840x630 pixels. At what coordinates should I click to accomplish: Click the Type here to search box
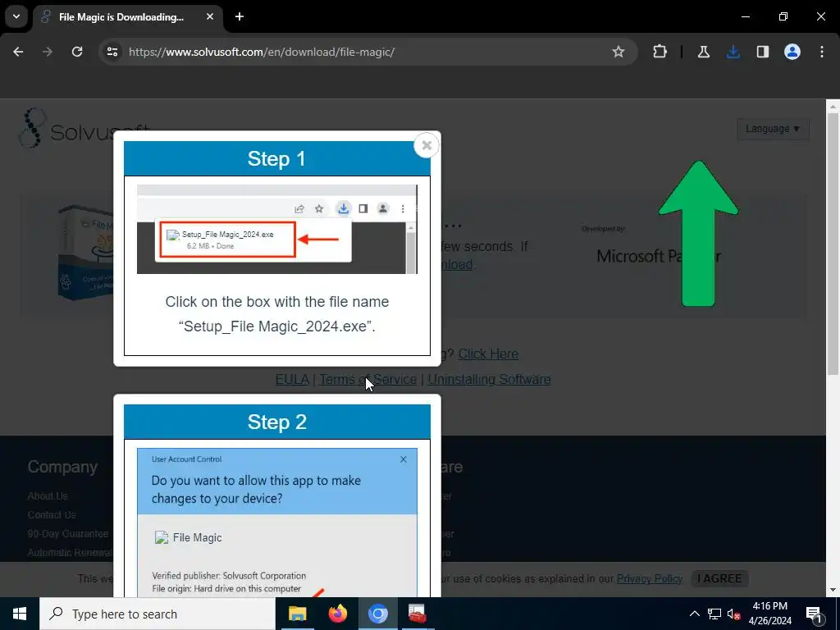coord(157,614)
